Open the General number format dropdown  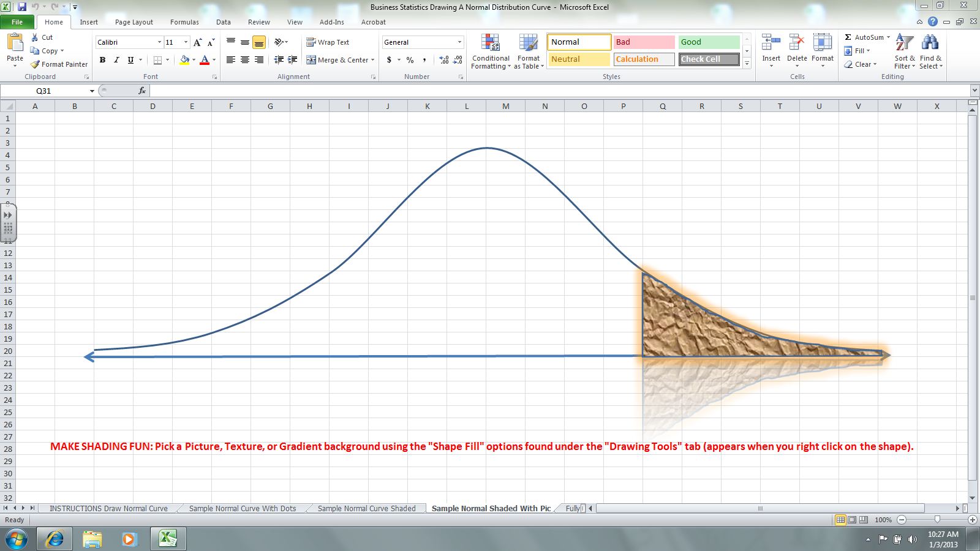tap(459, 42)
